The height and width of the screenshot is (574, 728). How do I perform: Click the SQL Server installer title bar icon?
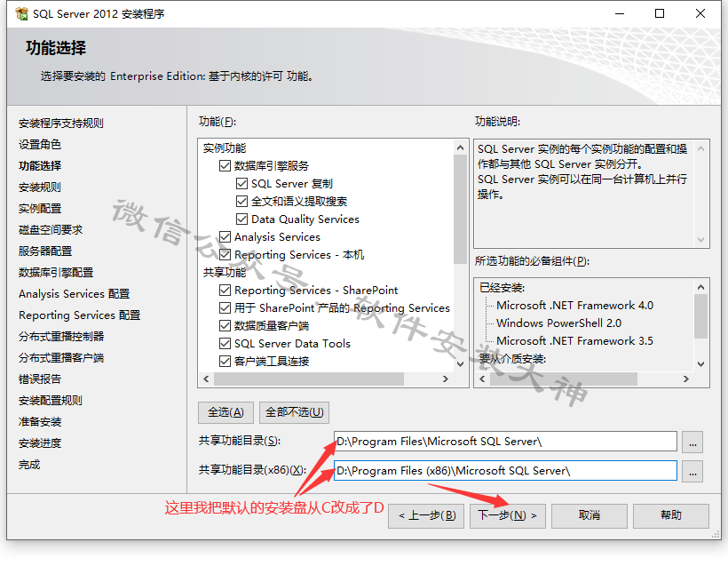pos(21,14)
